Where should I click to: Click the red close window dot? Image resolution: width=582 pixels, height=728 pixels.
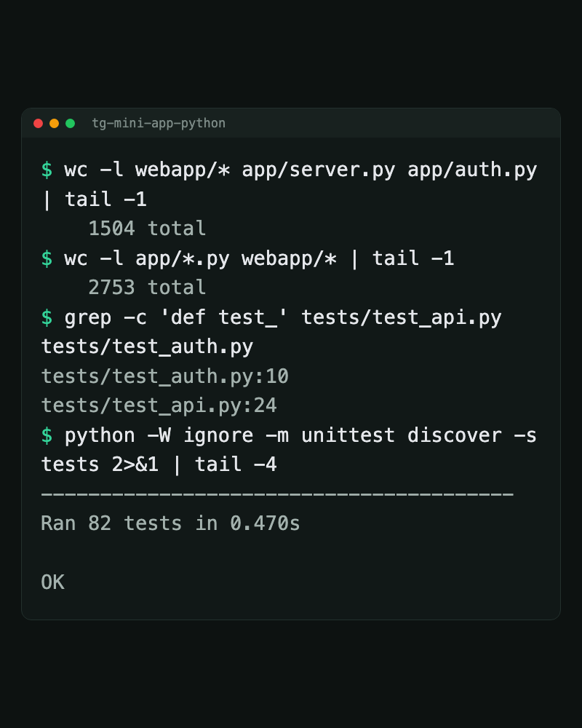coord(39,124)
